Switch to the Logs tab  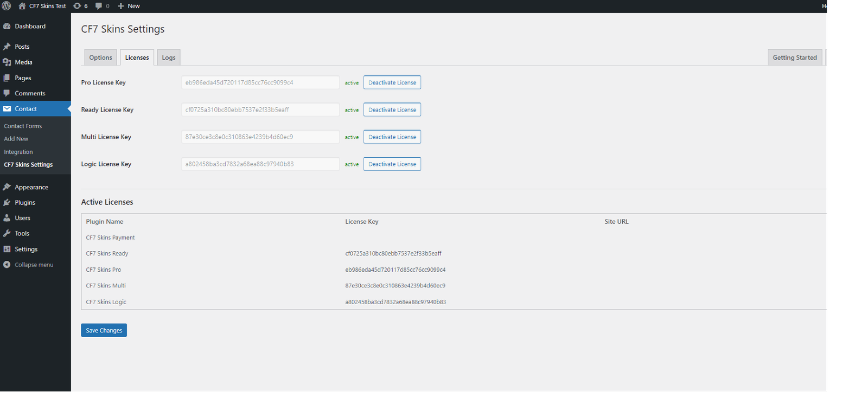point(169,57)
